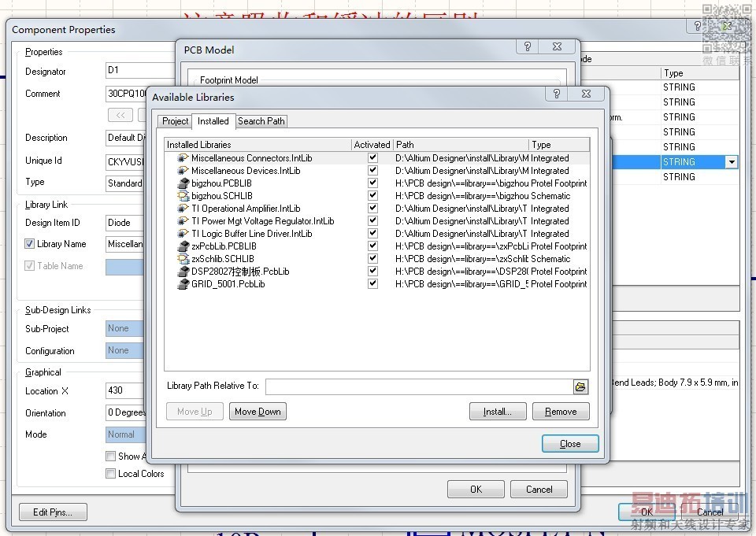Deactivate Miscellaneous Devices.IntLib checkbox
756x536 pixels.
372,170
